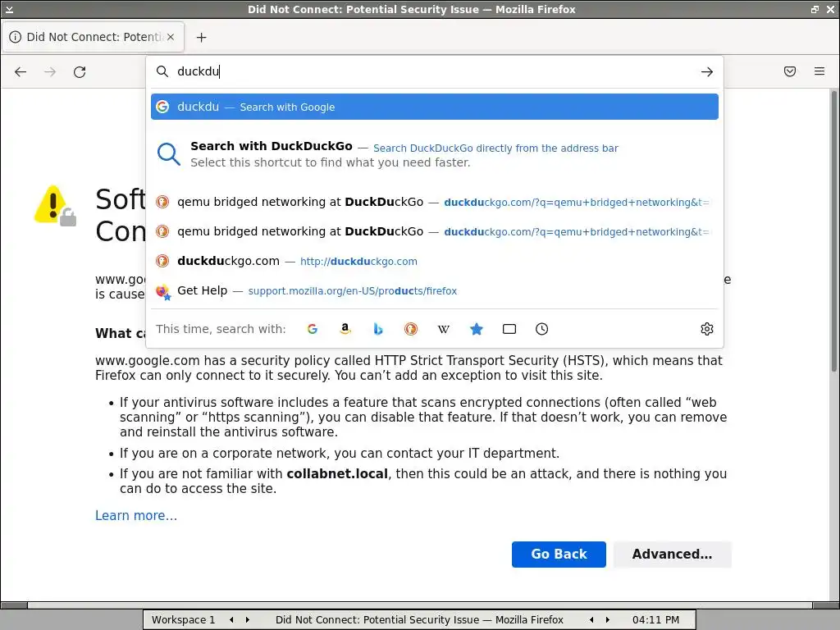Viewport: 840px width, 630px height.
Task: Open search settings gear icon
Action: pyautogui.click(x=707, y=329)
